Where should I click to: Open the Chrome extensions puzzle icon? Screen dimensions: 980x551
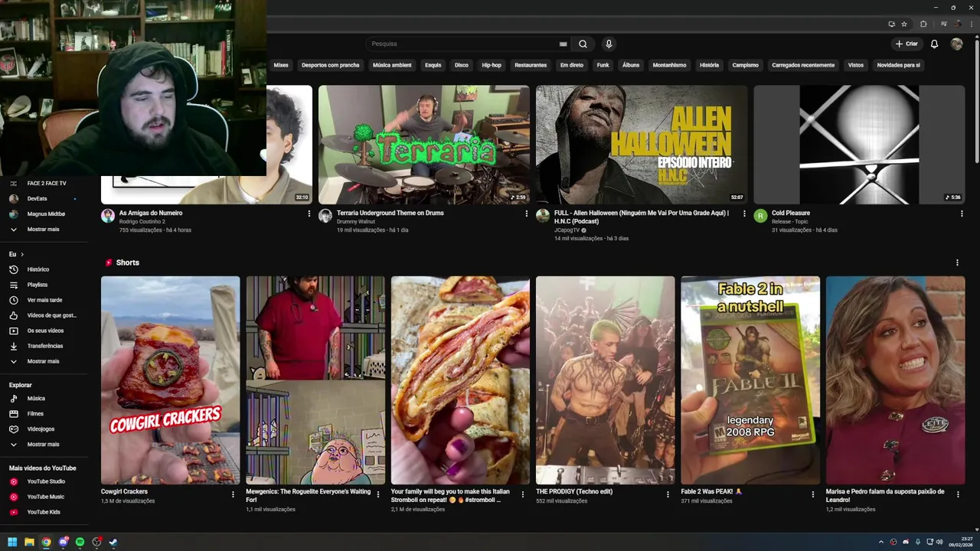(923, 24)
